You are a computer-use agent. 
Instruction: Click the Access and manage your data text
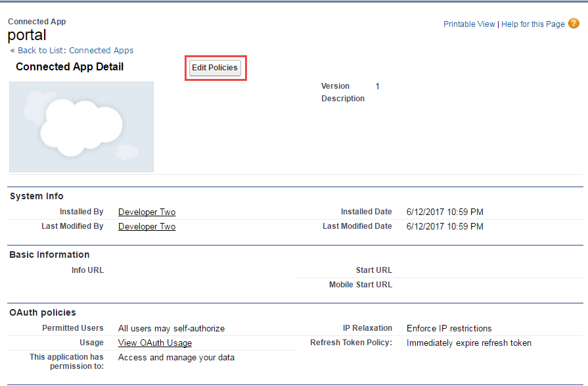click(176, 358)
